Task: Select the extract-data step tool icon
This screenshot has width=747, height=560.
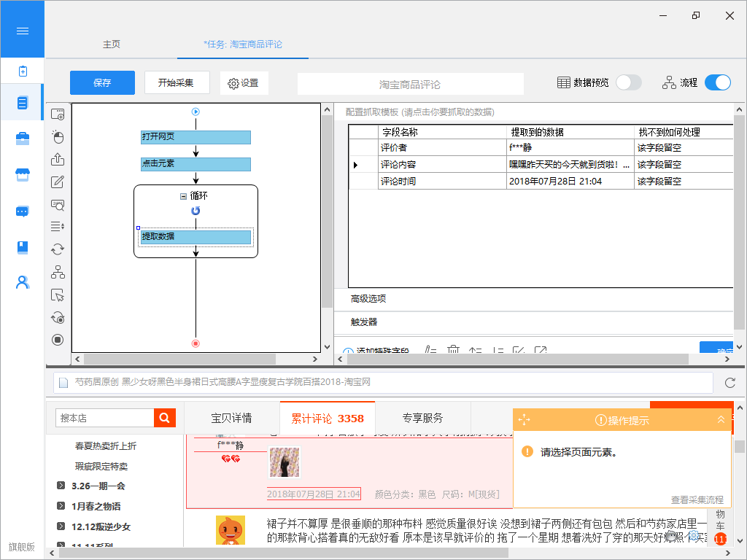Action: [58, 159]
